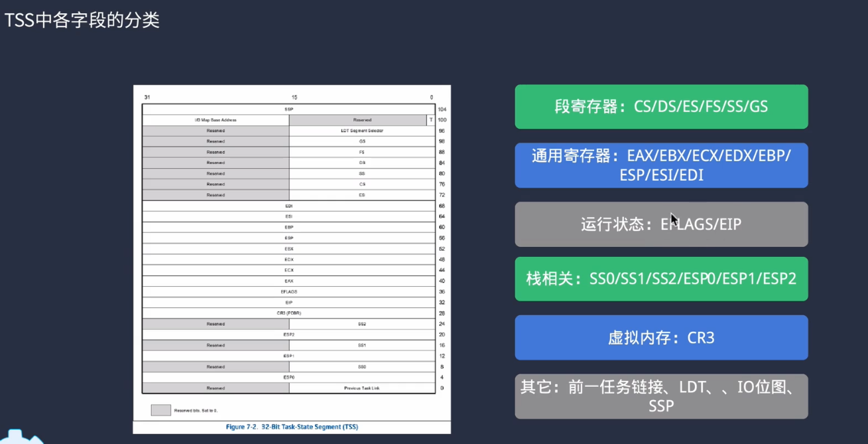This screenshot has height=444, width=868.
Task: Click the Reserved cell beside GS
Action: click(216, 141)
